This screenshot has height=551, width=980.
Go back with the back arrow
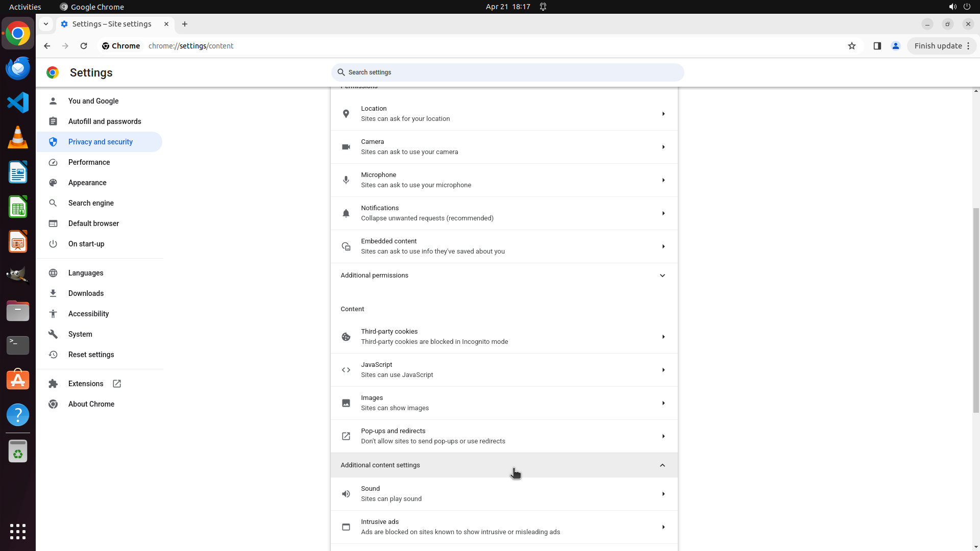coord(47,46)
